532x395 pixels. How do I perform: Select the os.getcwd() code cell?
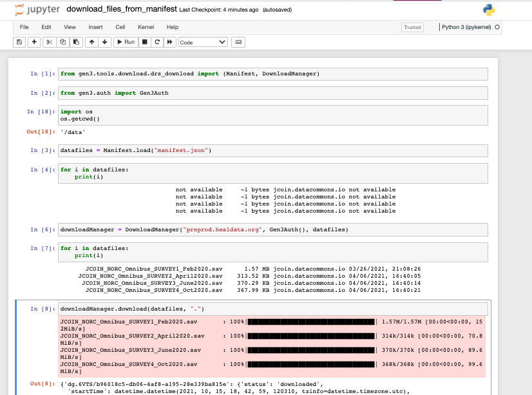pos(273,115)
